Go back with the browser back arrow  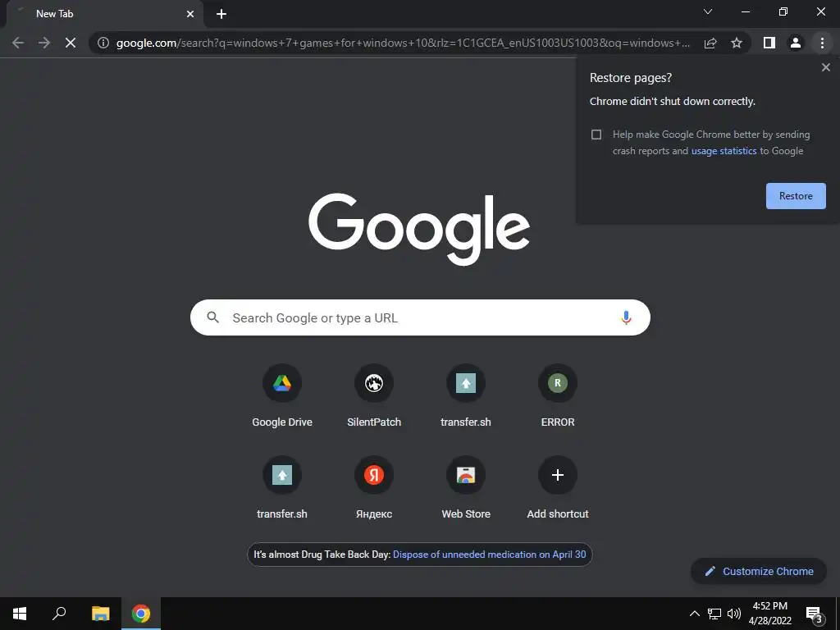click(18, 43)
